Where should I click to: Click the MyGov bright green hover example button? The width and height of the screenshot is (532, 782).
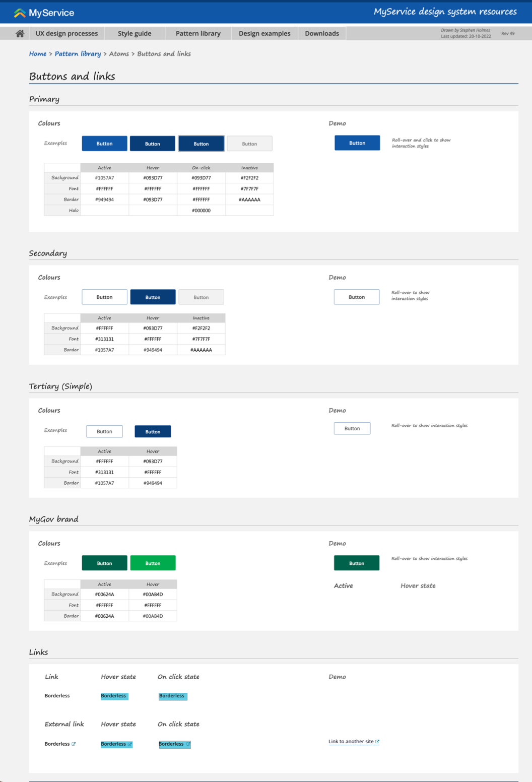[153, 563]
